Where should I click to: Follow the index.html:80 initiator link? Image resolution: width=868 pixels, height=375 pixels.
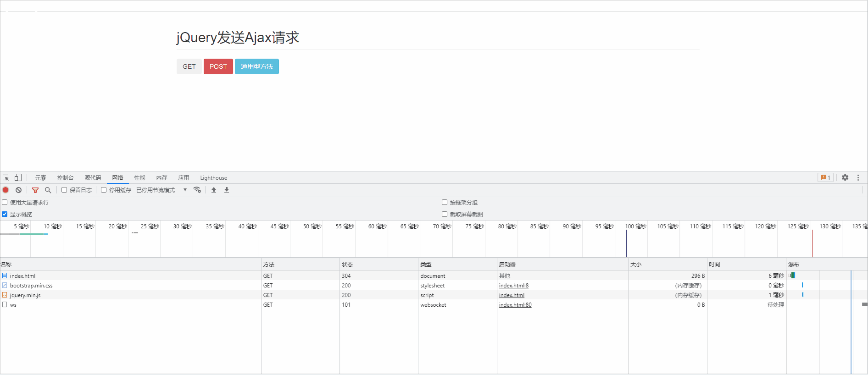point(515,305)
